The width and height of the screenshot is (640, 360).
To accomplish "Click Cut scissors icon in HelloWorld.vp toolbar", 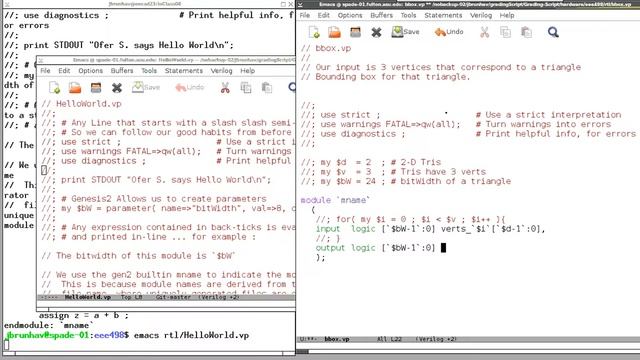I will tap(225, 87).
